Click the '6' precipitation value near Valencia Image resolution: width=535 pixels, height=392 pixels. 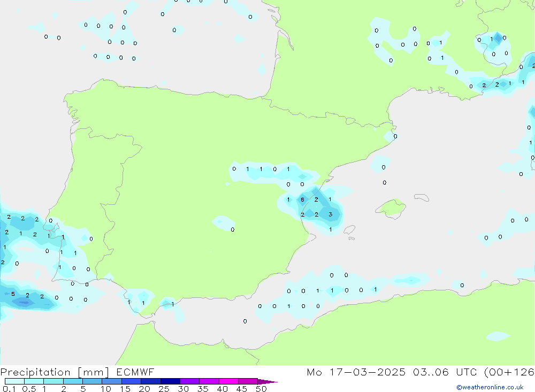[302, 199]
